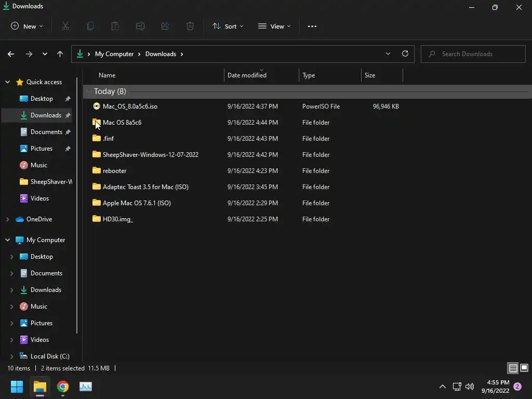The width and height of the screenshot is (532, 399).
Task: Click the Rename toolbar icon
Action: pos(140,26)
